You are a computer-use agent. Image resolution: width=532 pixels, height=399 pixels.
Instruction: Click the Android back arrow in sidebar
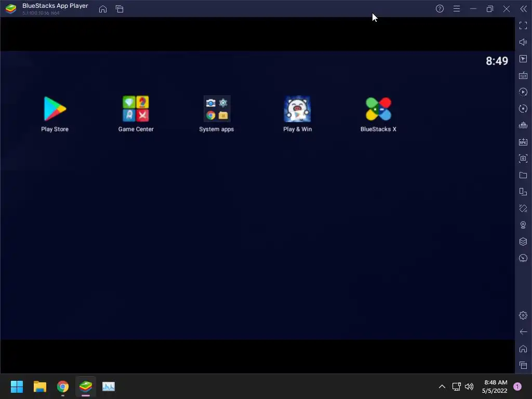(523, 332)
